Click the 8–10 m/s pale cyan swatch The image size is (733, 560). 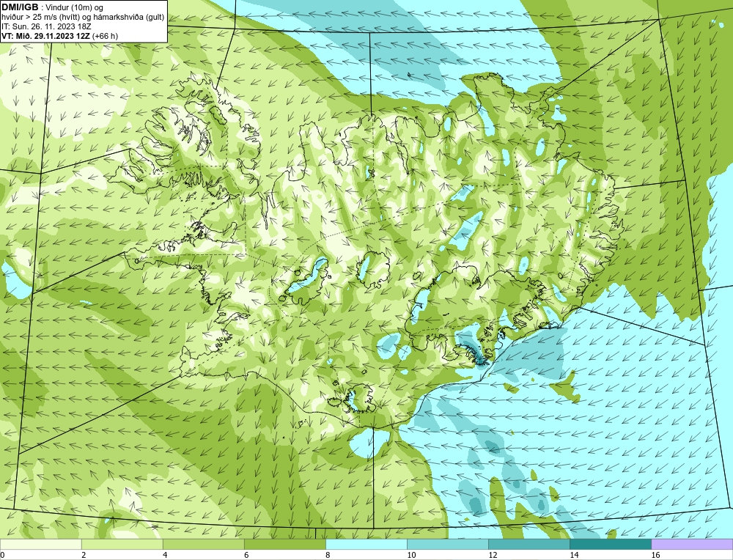[x=366, y=544]
